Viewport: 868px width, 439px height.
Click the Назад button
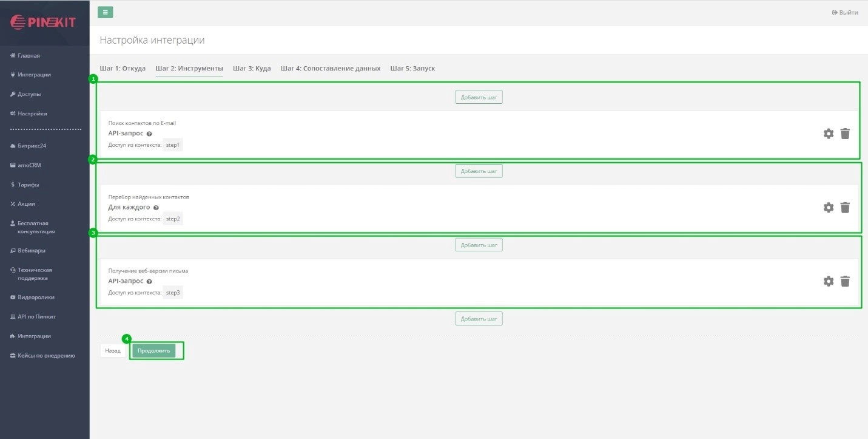tap(113, 350)
